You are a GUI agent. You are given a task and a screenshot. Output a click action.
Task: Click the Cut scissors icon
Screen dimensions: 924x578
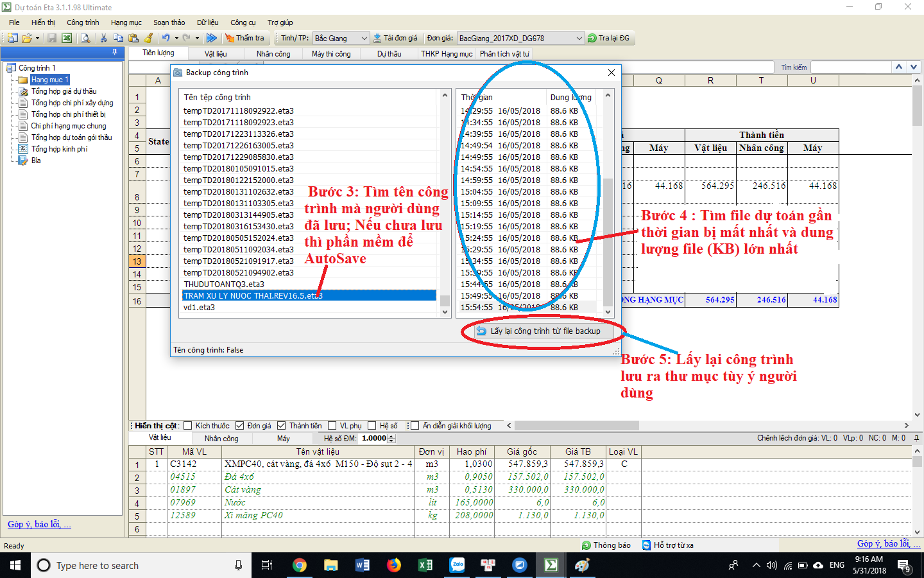coord(103,39)
